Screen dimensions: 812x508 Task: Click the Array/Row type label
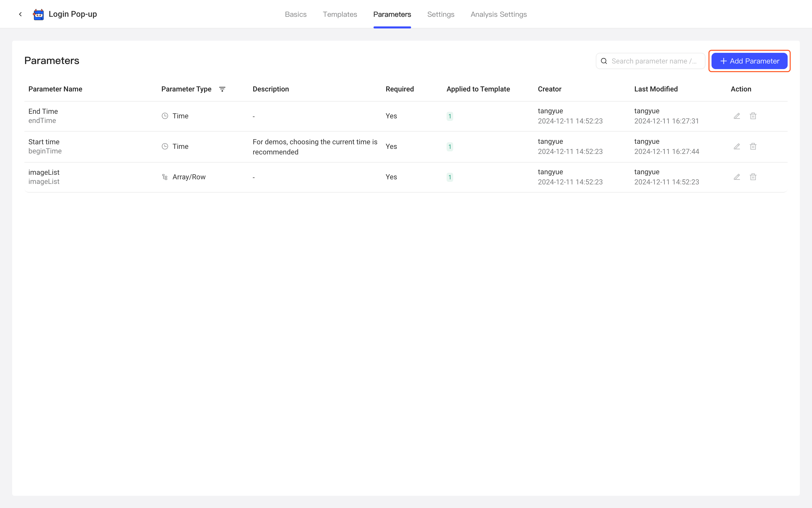click(x=189, y=177)
